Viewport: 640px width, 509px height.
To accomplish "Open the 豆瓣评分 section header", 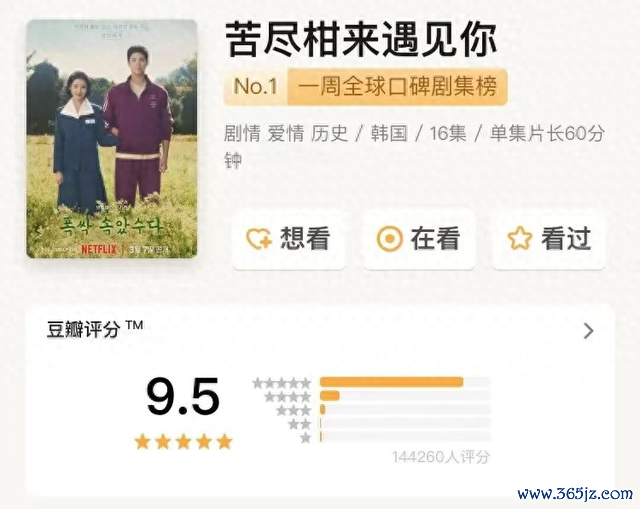I will point(95,329).
